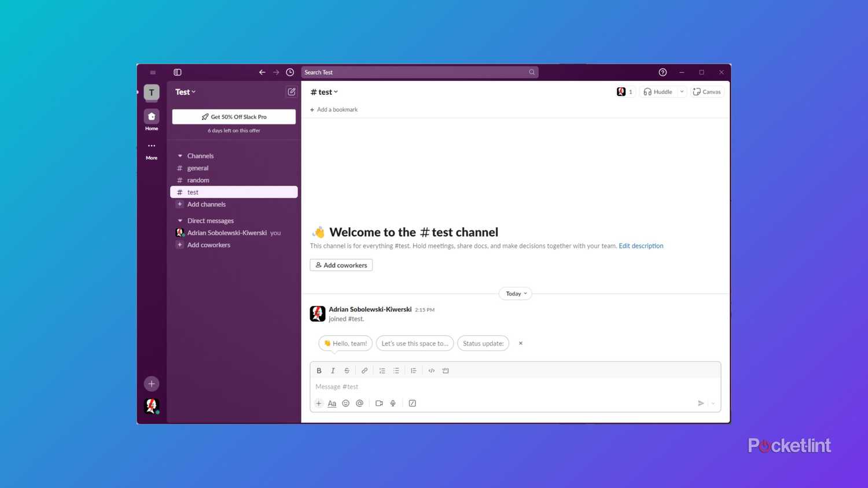Click the mention someone @ icon
This screenshot has height=488, width=868.
(x=360, y=404)
